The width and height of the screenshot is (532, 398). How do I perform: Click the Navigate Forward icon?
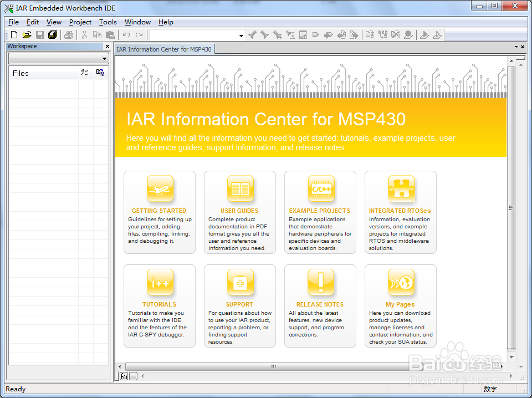[354, 34]
